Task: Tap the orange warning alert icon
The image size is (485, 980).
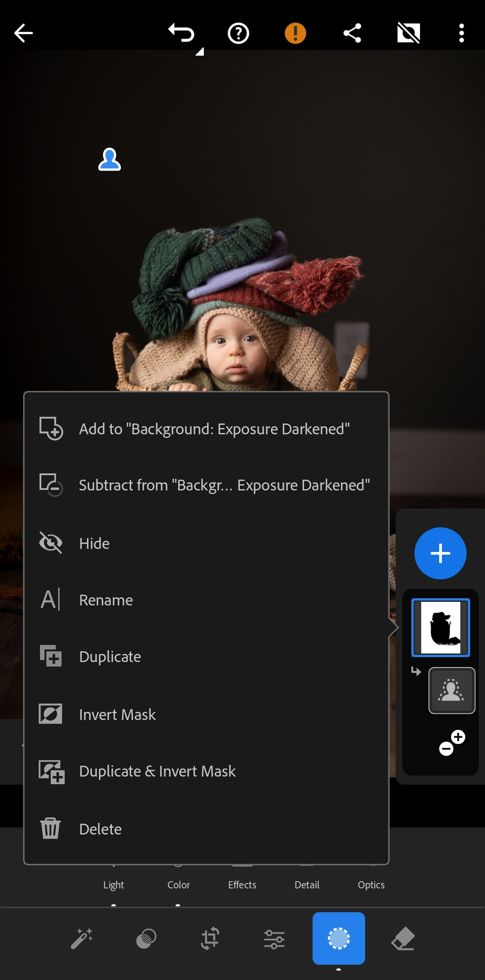Action: [295, 33]
